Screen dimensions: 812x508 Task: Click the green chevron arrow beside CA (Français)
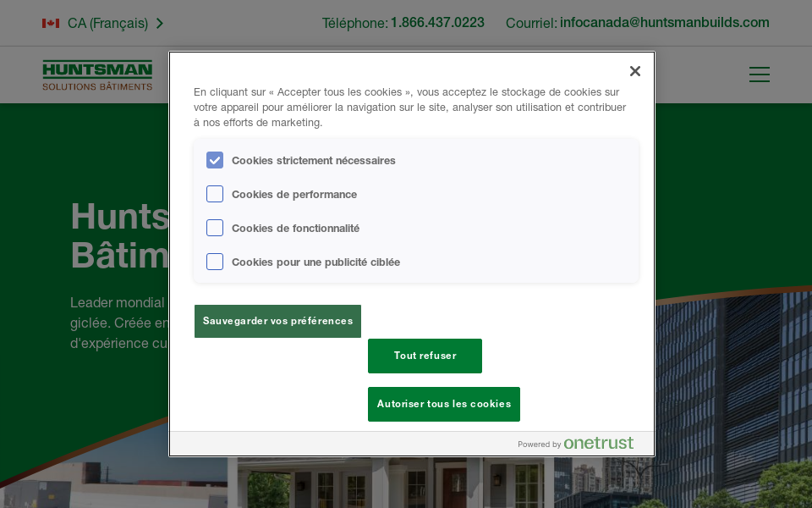click(x=160, y=23)
